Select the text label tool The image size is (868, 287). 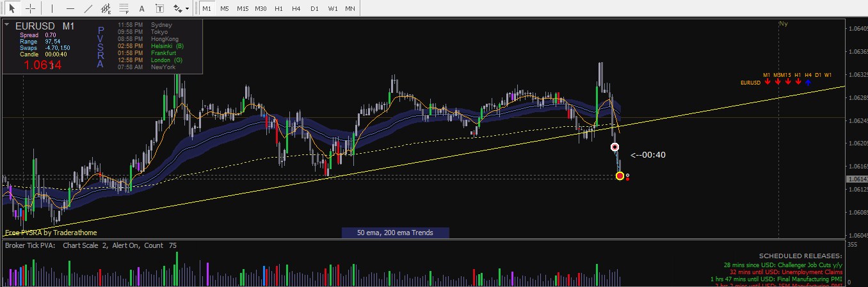pyautogui.click(x=159, y=9)
